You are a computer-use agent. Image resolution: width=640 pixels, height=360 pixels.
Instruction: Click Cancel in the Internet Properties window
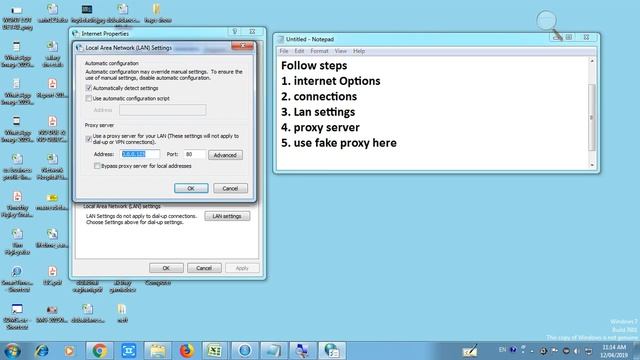point(204,268)
